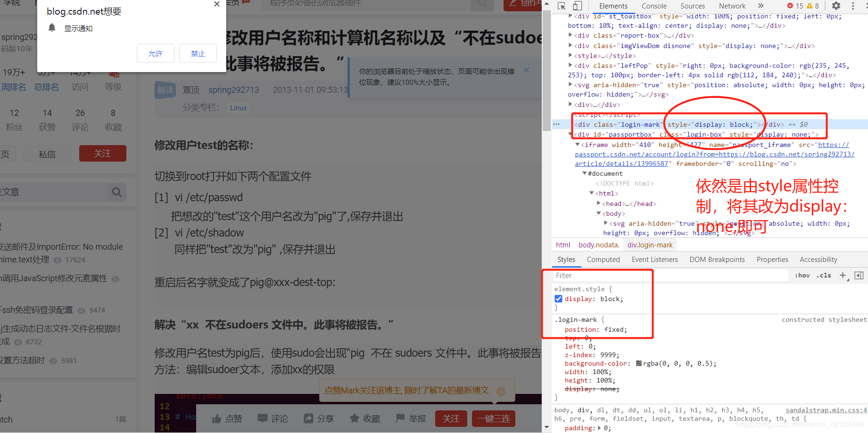Dismiss the 点赞Mark tooltip close icon

point(501,391)
